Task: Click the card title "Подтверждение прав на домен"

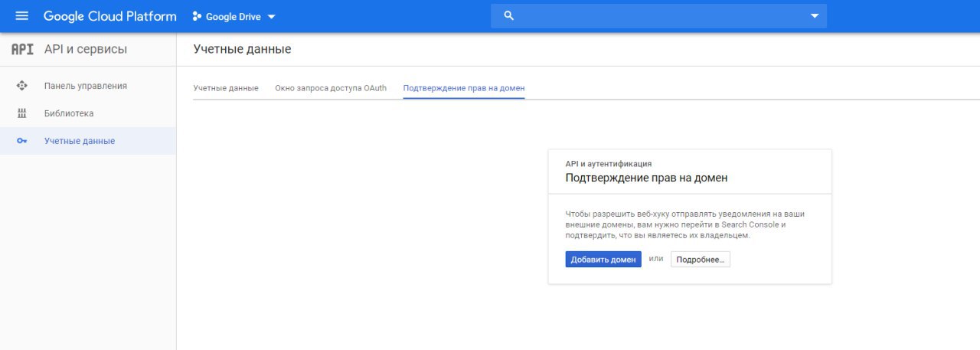Action: [646, 178]
